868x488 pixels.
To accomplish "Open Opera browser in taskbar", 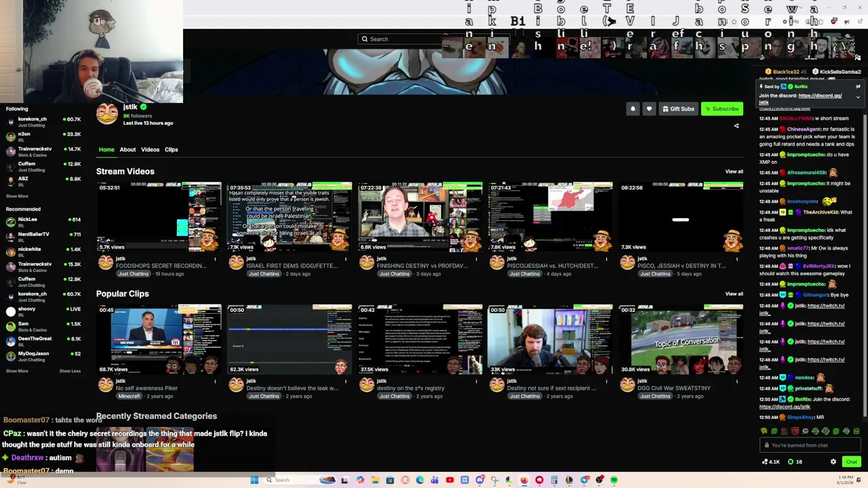I will [x=405, y=480].
